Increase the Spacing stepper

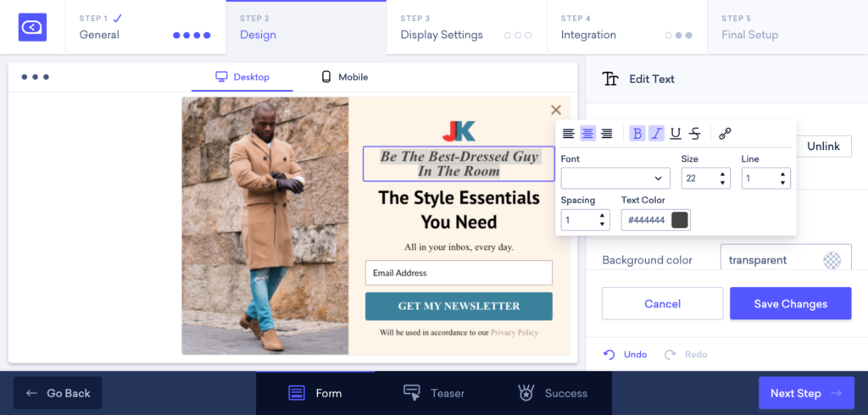[602, 216]
